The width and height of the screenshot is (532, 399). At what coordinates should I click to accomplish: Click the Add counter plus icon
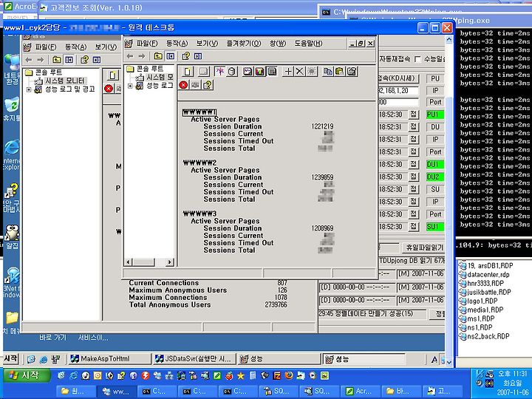pyautogui.click(x=288, y=71)
